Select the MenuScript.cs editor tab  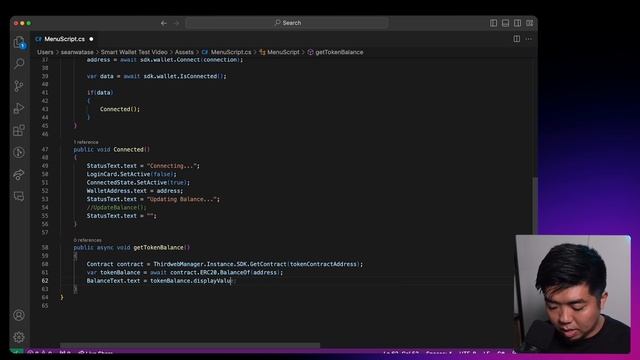click(x=64, y=39)
